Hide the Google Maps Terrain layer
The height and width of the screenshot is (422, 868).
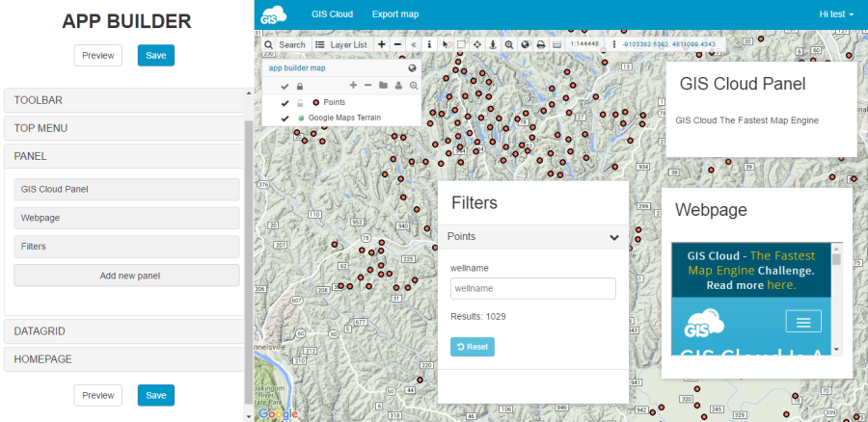point(285,119)
